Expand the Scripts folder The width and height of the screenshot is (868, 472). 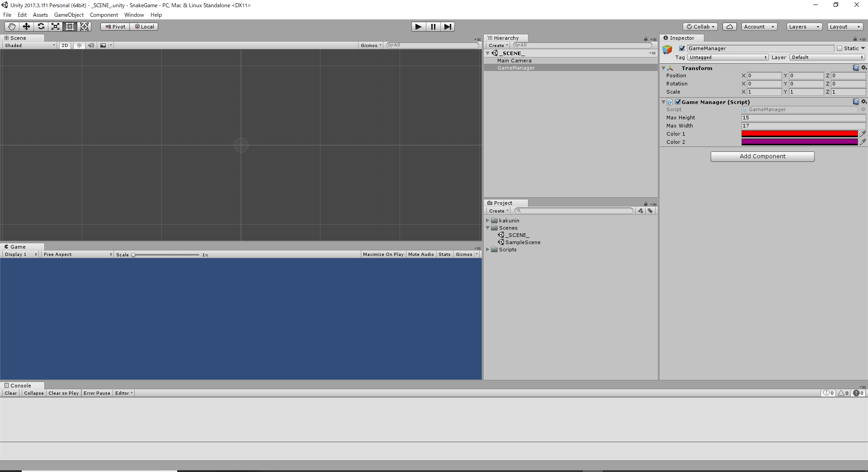488,250
